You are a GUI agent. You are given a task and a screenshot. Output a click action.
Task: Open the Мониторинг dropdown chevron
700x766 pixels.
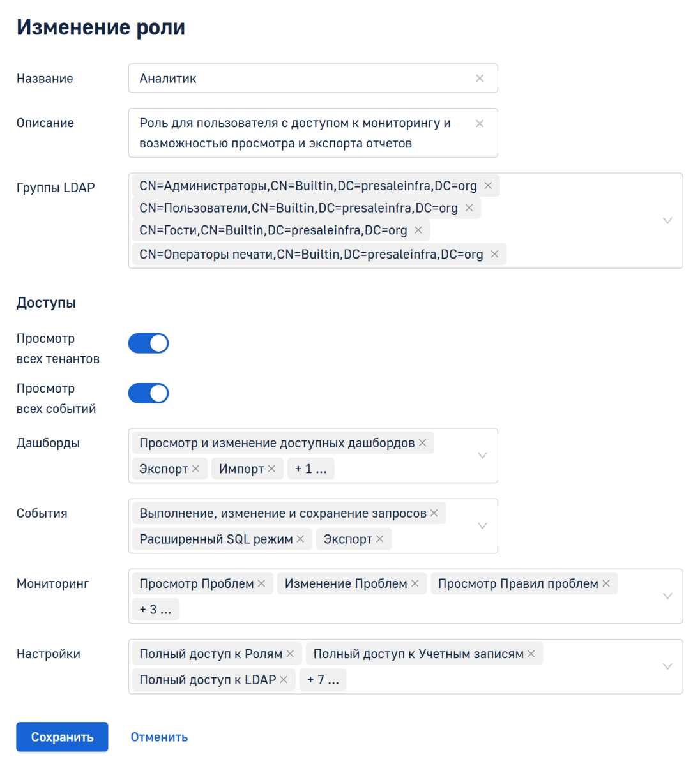(x=667, y=596)
